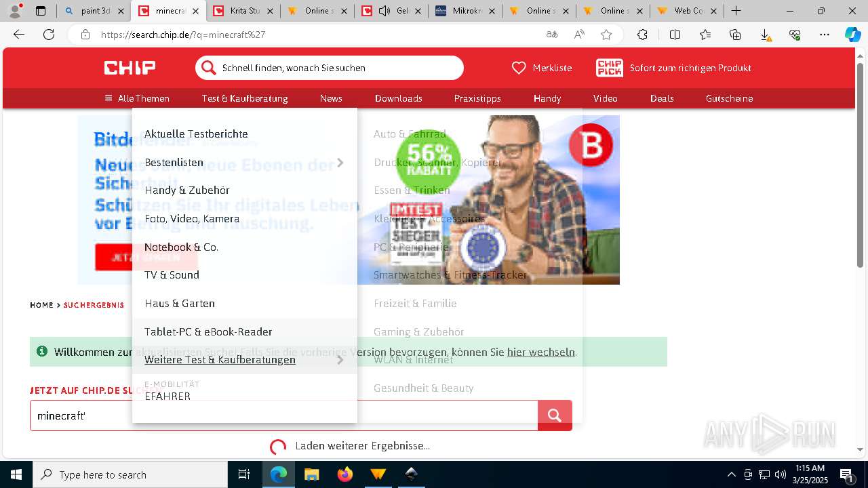Click the minecraft search input field
Image resolution: width=868 pixels, height=488 pixels.
tap(284, 415)
